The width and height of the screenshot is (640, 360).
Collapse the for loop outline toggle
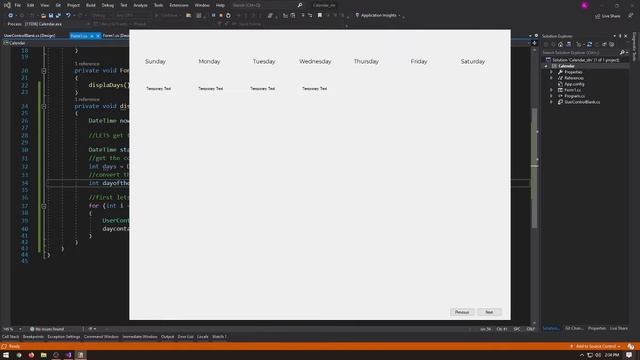click(x=44, y=206)
